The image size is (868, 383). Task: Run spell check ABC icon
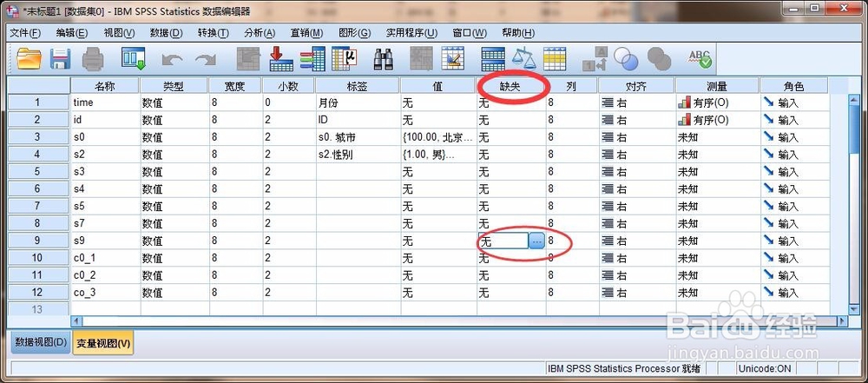pos(699,59)
